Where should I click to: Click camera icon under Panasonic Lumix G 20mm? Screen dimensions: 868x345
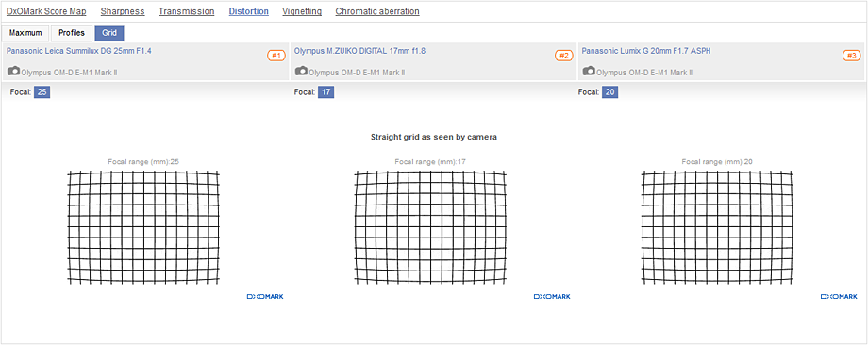[589, 72]
